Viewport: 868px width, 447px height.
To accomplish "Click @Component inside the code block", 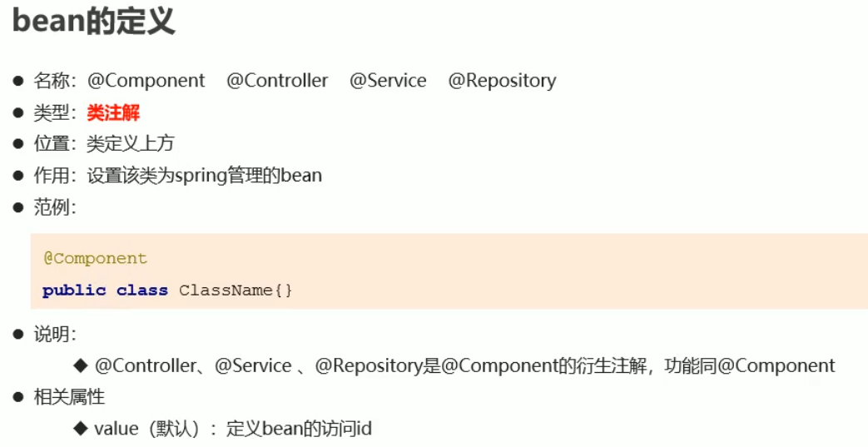I will coord(95,258).
